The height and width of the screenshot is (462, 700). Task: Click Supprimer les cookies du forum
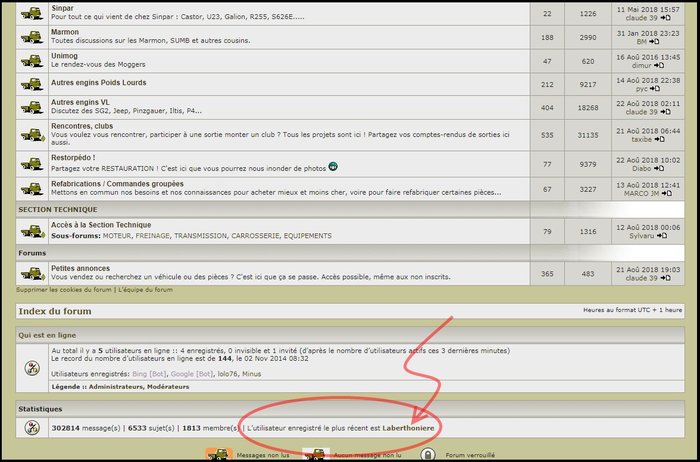pos(63,290)
